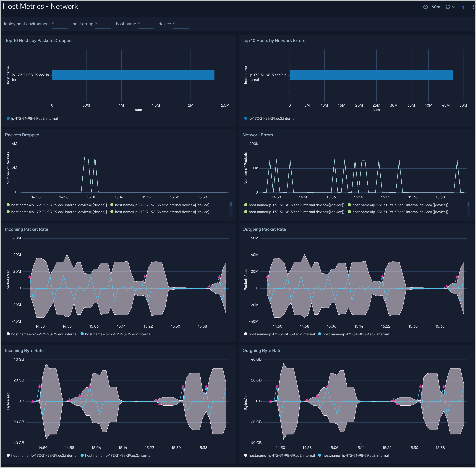Click first green legend entry in Packets Dropped
This screenshot has width=476, height=468.
(x=57, y=205)
